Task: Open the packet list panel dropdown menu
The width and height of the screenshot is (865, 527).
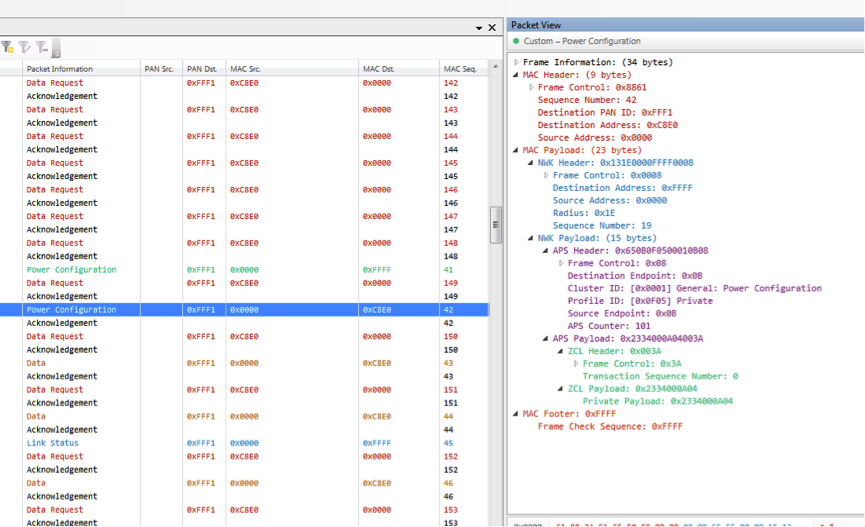Action: (479, 28)
